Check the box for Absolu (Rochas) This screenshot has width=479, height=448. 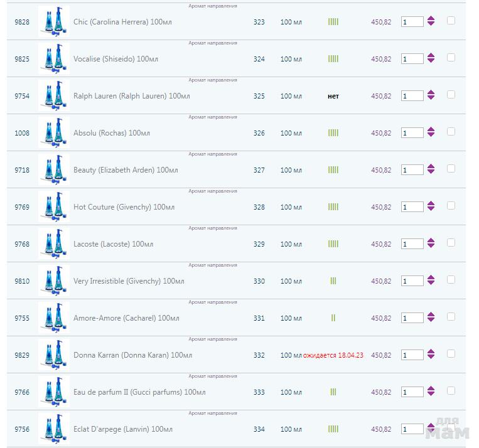451,132
